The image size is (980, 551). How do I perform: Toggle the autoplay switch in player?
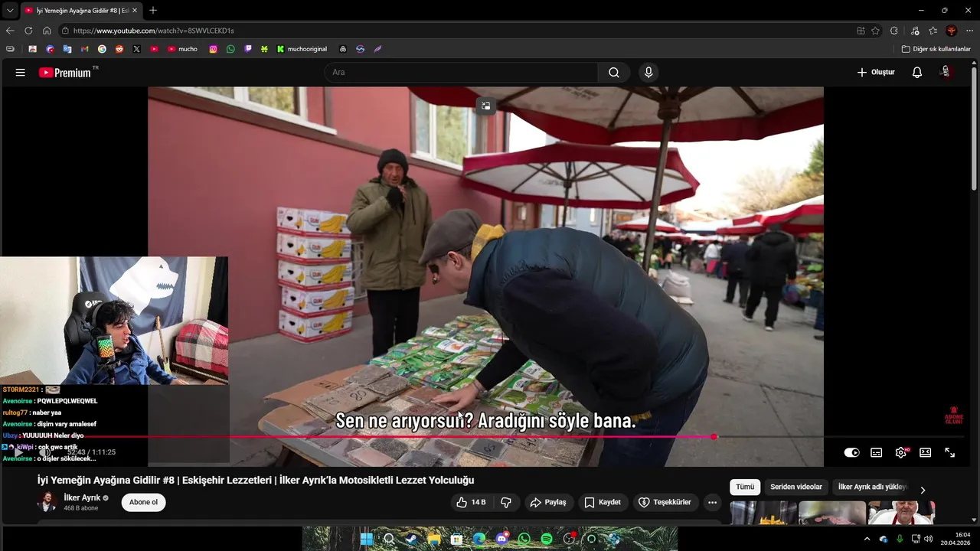(x=851, y=452)
